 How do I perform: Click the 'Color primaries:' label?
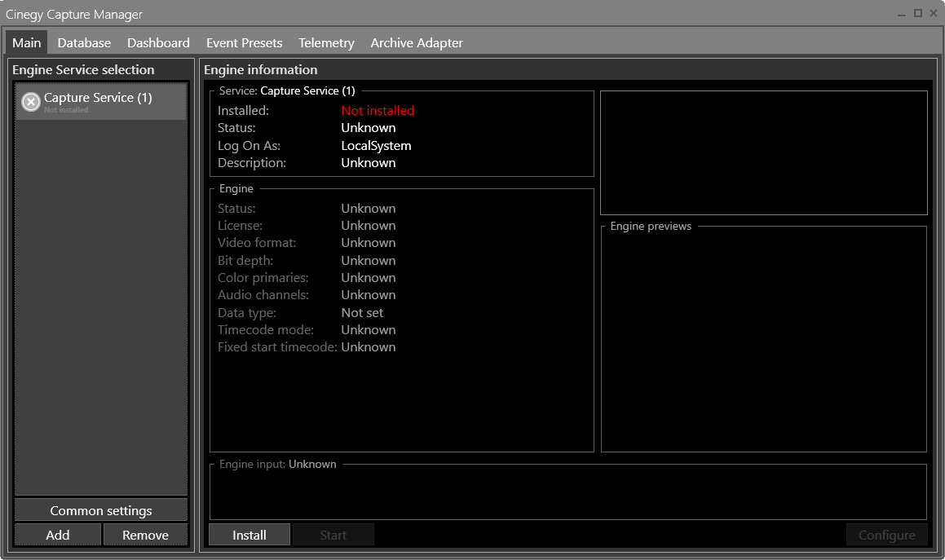[263, 277]
